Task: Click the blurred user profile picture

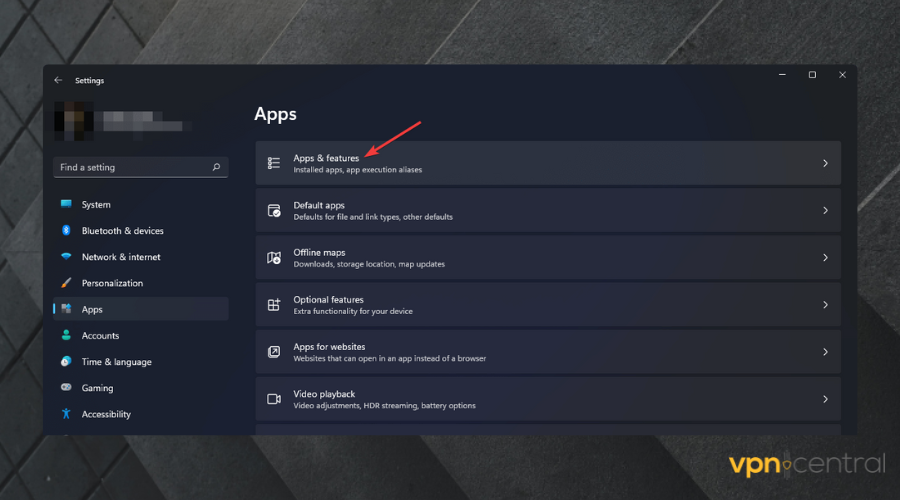Action: [x=72, y=119]
